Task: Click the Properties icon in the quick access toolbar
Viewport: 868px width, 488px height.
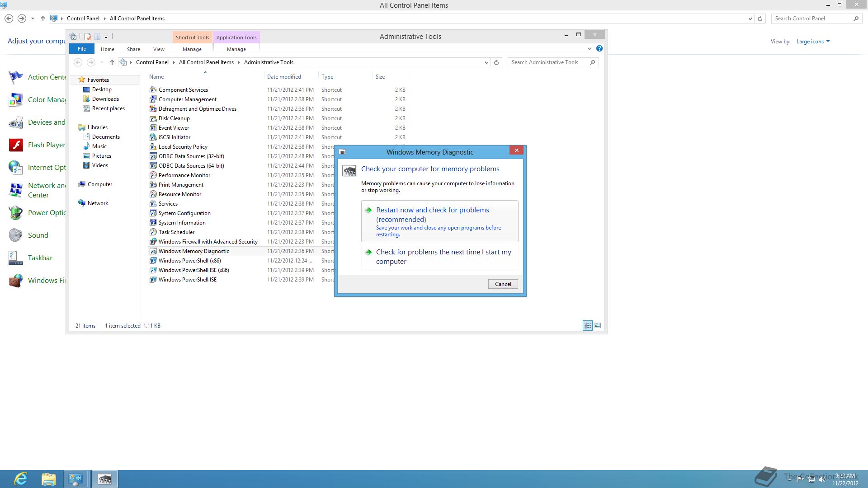Action: click(88, 37)
